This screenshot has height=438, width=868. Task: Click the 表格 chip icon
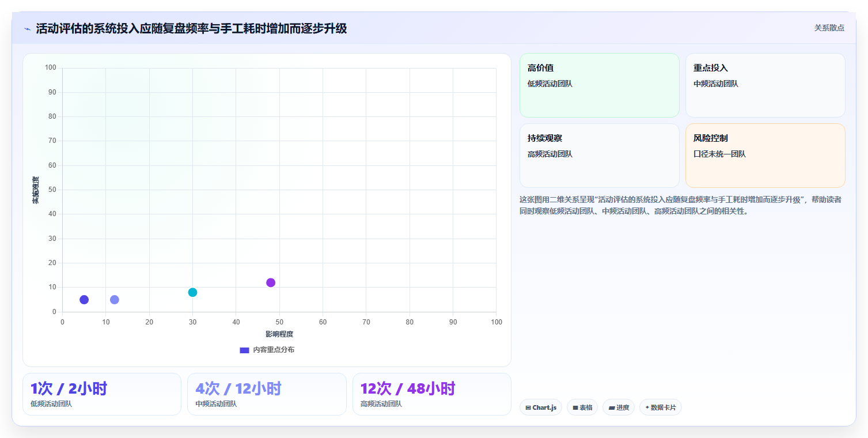click(x=575, y=407)
